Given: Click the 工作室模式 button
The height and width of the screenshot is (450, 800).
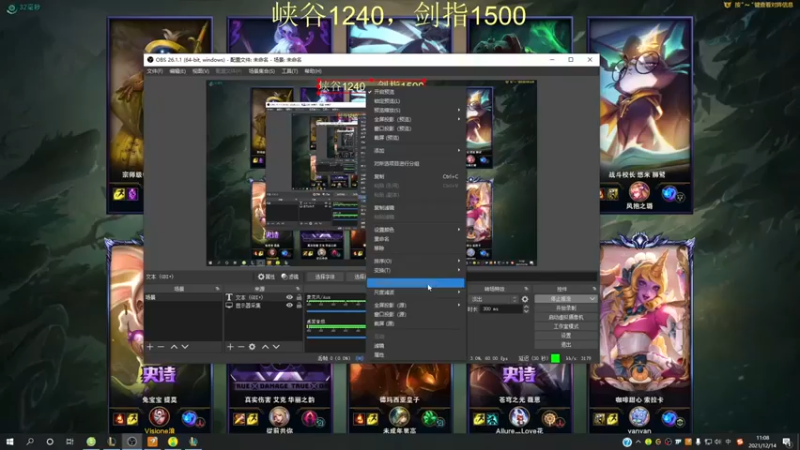Looking at the screenshot, I should 566,327.
